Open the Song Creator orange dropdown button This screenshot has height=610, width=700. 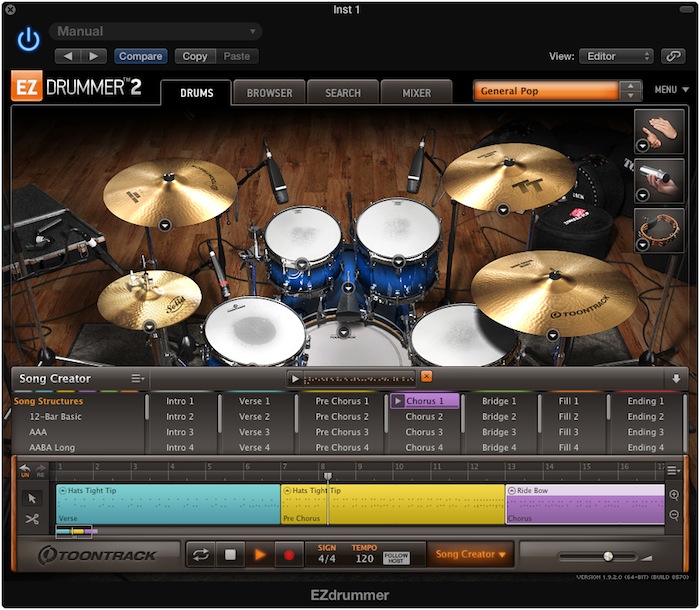(470, 555)
